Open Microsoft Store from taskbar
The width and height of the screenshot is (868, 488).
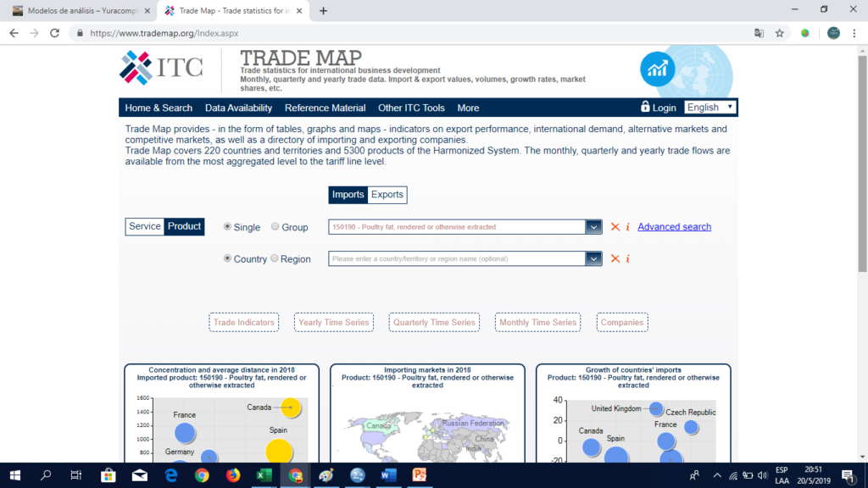(108, 475)
